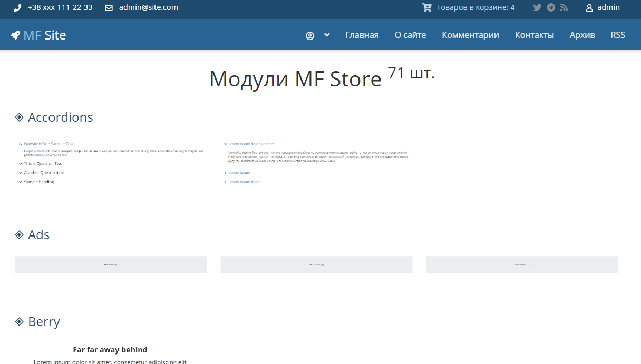
Task: Expand 'This is Question Two' accordion item
Action: (x=43, y=164)
